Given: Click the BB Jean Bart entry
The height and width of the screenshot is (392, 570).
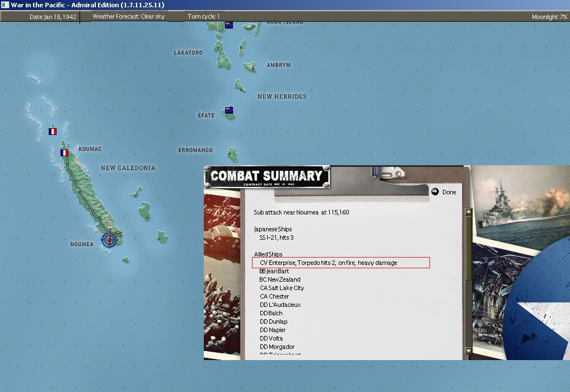Looking at the screenshot, I should [x=274, y=271].
